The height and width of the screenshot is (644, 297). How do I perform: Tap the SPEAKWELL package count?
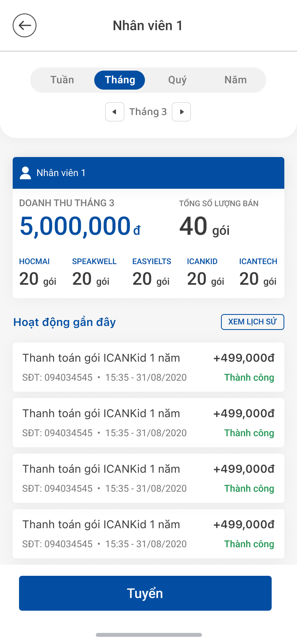(x=91, y=279)
